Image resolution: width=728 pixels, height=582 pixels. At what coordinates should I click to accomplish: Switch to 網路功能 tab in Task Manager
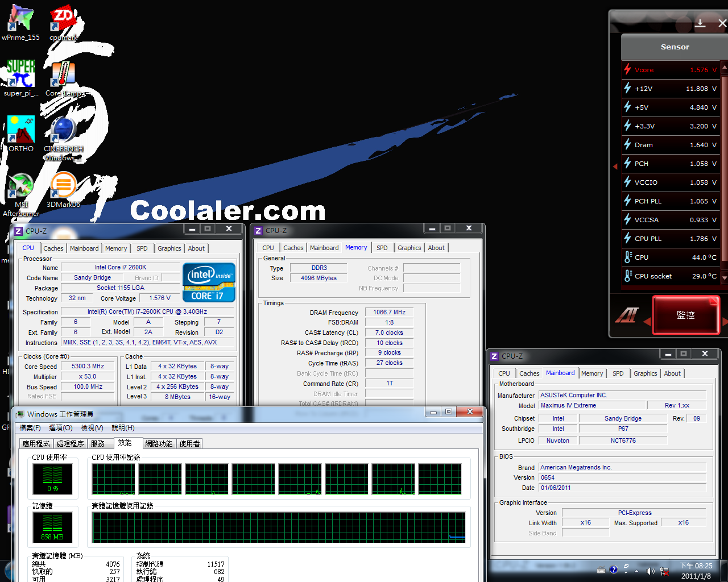159,443
